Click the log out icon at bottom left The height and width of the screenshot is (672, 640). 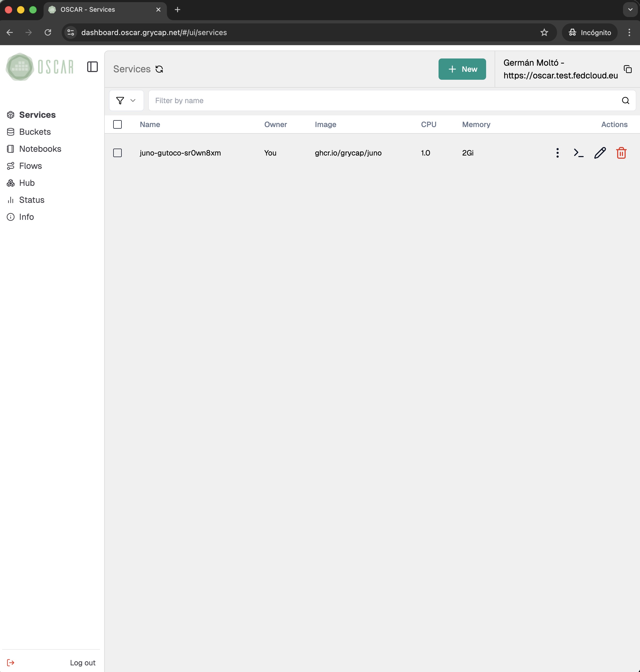(11, 662)
